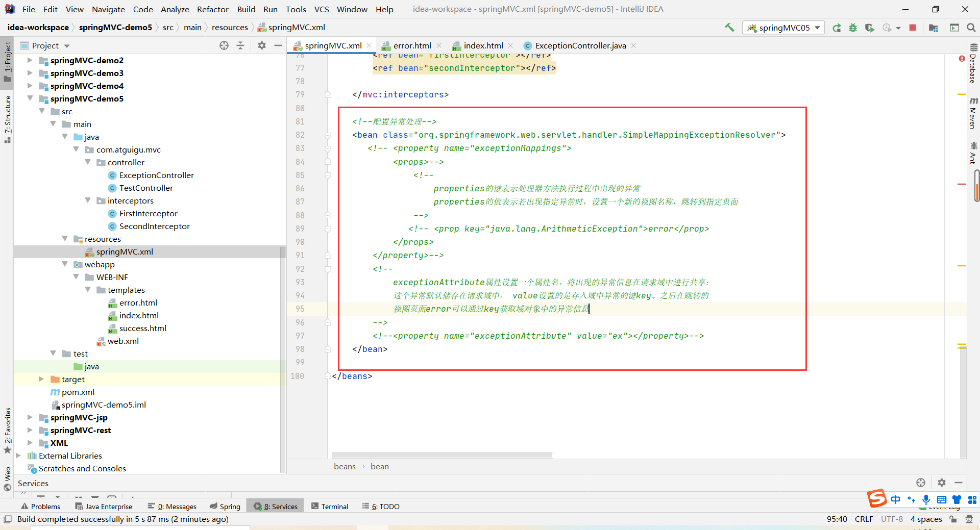Open the Terminal tool tab
Screen dimensions: 980x530
[x=330, y=506]
